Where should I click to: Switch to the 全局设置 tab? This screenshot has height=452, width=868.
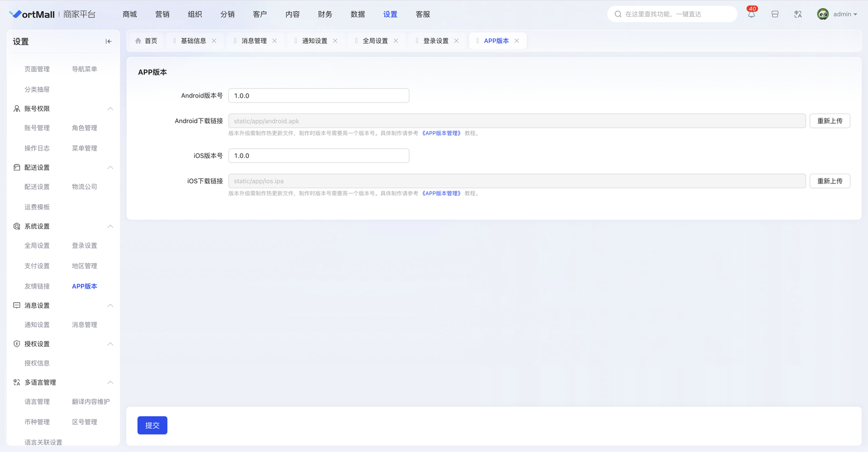[375, 41]
